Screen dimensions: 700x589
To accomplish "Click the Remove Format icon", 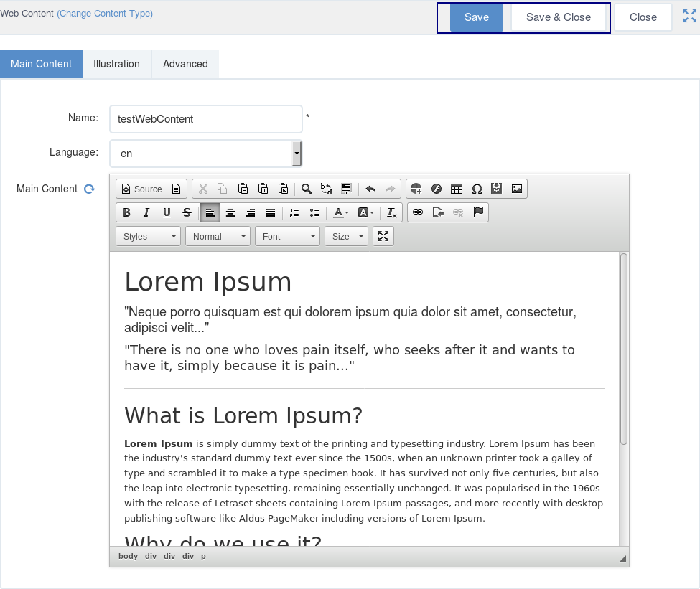I will [391, 212].
